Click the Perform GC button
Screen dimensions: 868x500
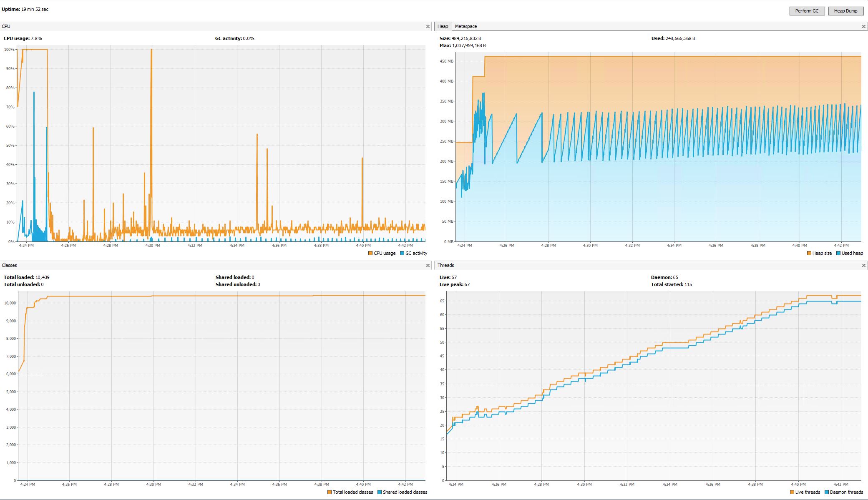coord(807,11)
